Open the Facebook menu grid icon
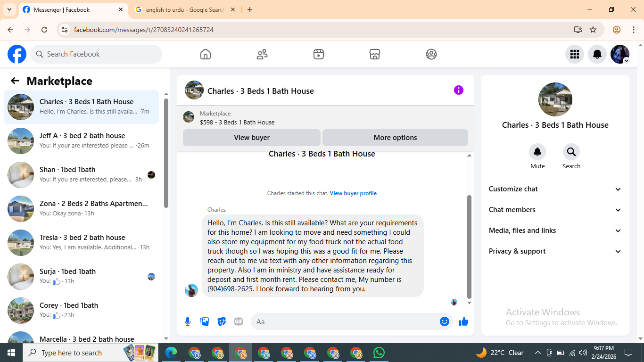The height and width of the screenshot is (362, 644). tap(575, 54)
